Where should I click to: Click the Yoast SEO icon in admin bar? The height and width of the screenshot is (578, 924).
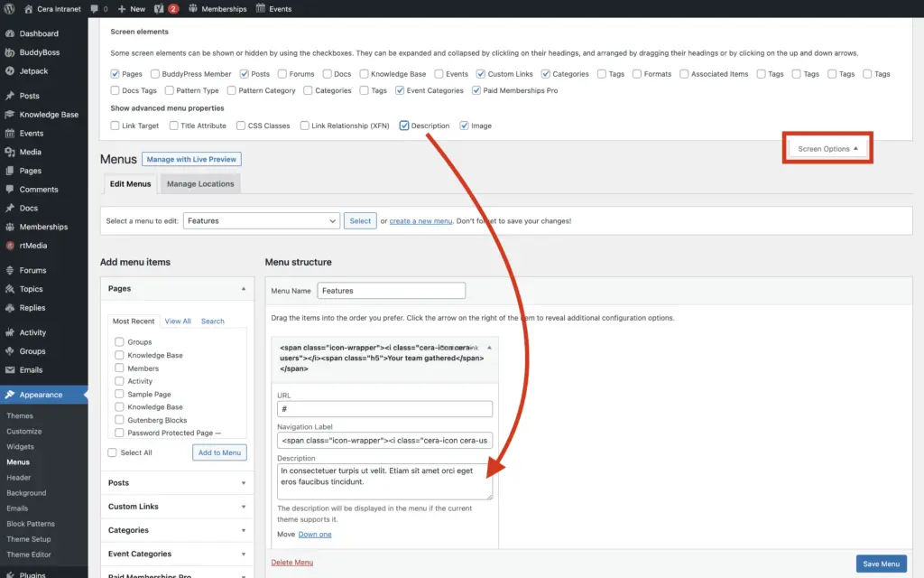point(159,9)
